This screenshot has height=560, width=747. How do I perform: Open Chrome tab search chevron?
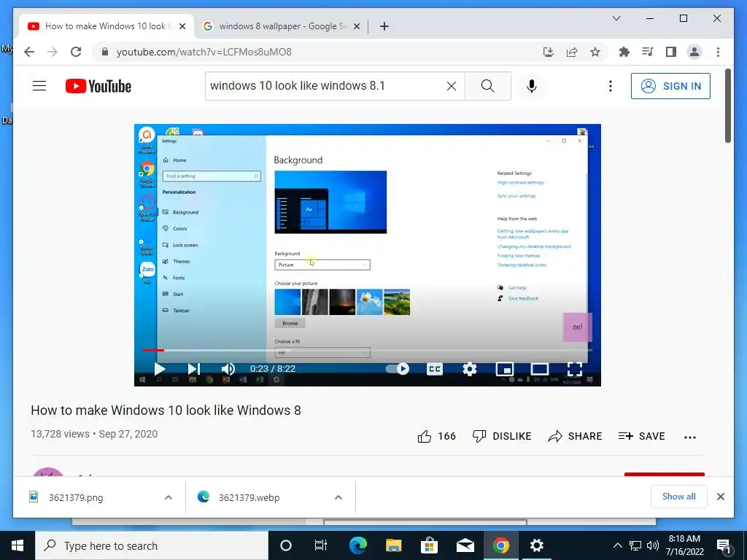(x=616, y=18)
